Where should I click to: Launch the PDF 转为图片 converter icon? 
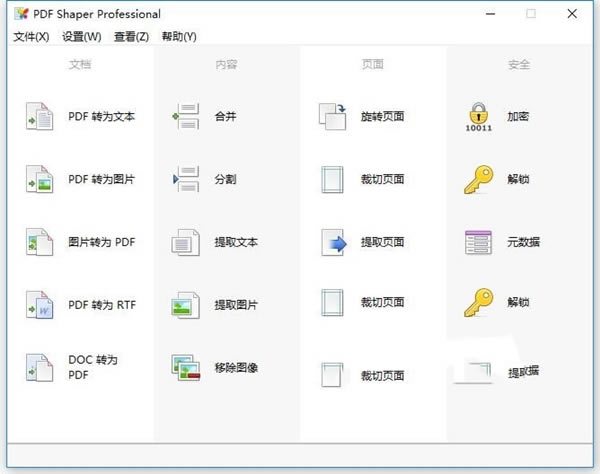click(x=39, y=179)
